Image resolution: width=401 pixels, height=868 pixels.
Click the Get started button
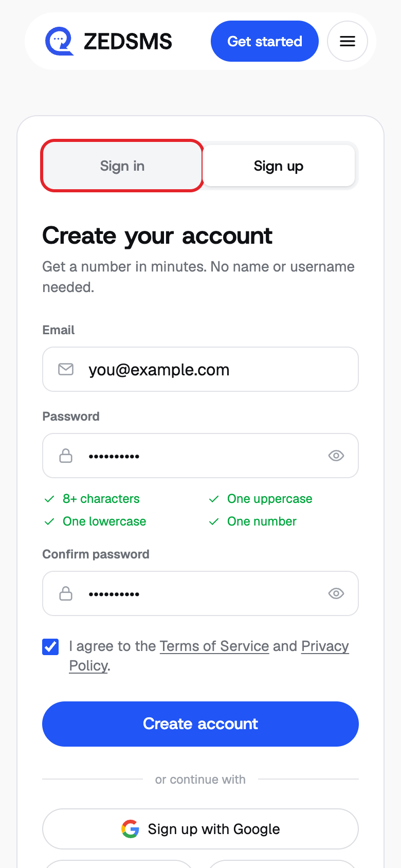click(265, 41)
